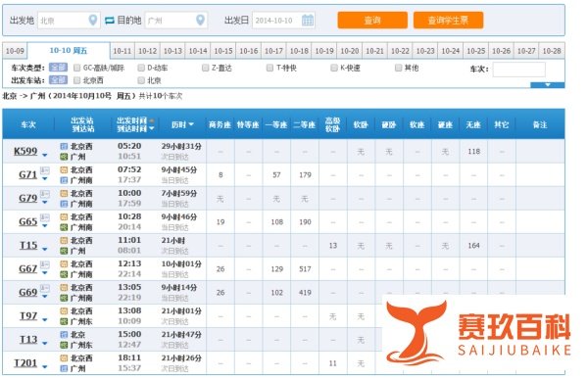Click the G65 train info card icon
The image size is (588, 380).
[45, 217]
